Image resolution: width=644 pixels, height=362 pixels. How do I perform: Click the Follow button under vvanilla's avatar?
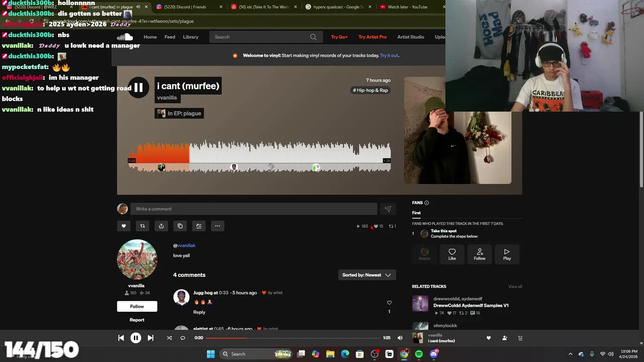point(137,306)
